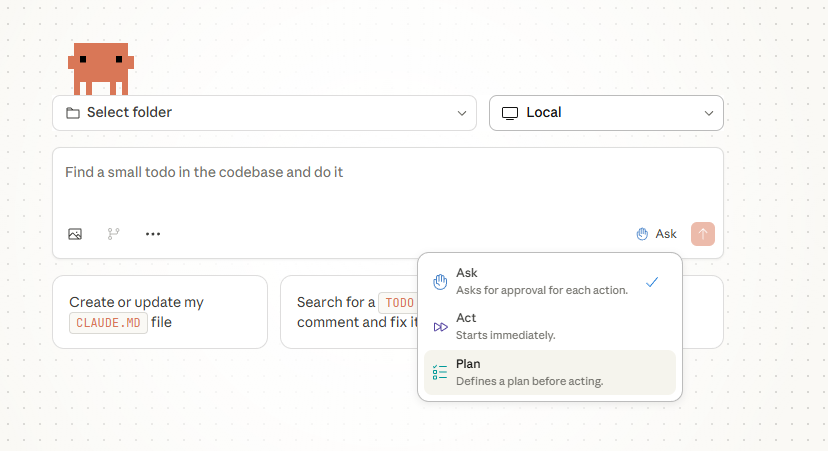Image resolution: width=828 pixels, height=451 pixels.
Task: Open the Select folder dropdown
Action: [265, 113]
